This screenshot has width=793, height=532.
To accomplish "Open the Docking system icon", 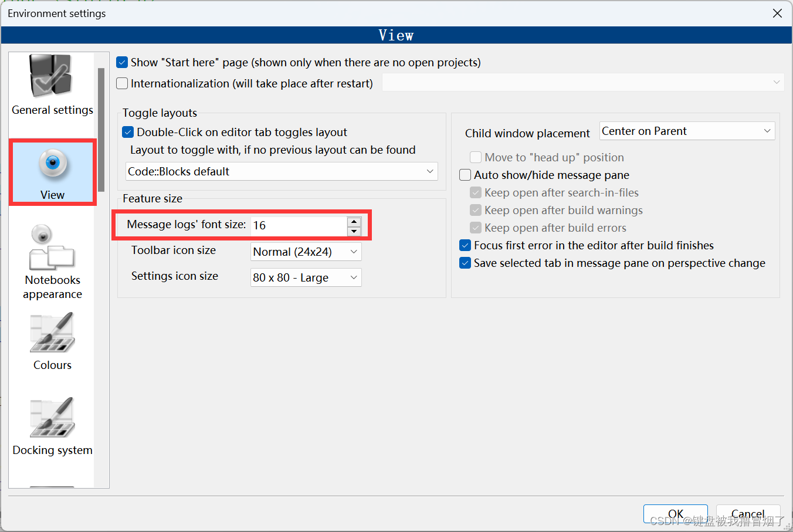I will 52,417.
